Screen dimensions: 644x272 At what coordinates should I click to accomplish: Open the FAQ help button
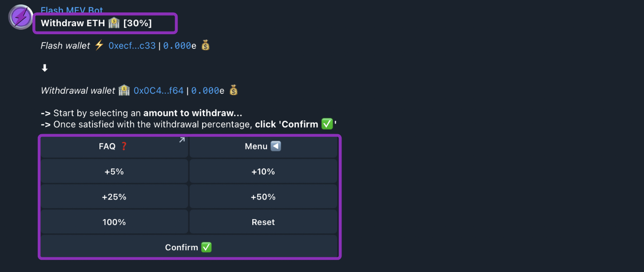(x=114, y=146)
